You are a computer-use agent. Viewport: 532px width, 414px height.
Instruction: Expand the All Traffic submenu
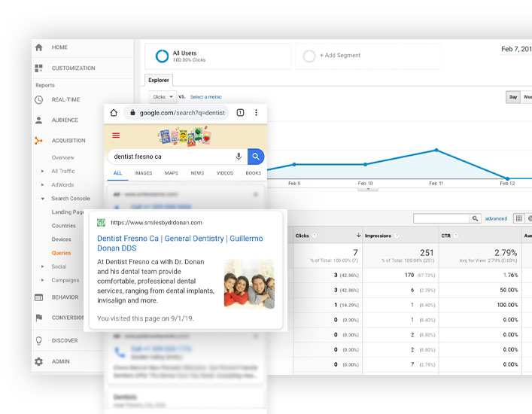point(42,172)
